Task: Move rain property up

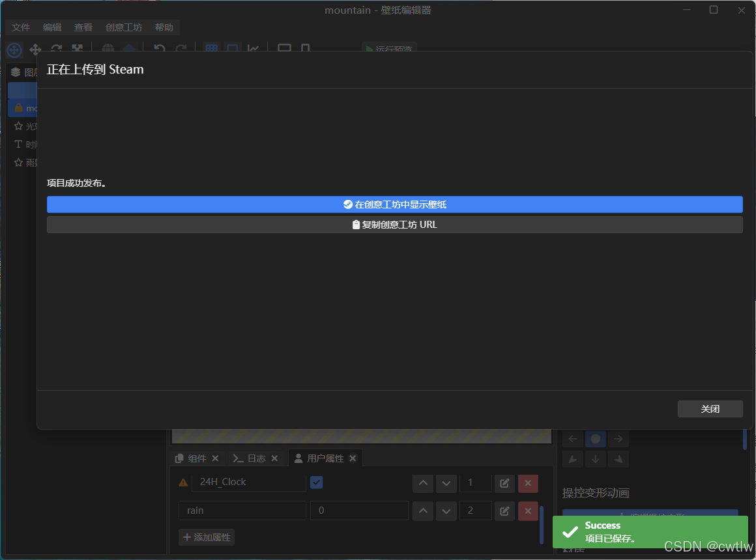Action: pyautogui.click(x=423, y=511)
